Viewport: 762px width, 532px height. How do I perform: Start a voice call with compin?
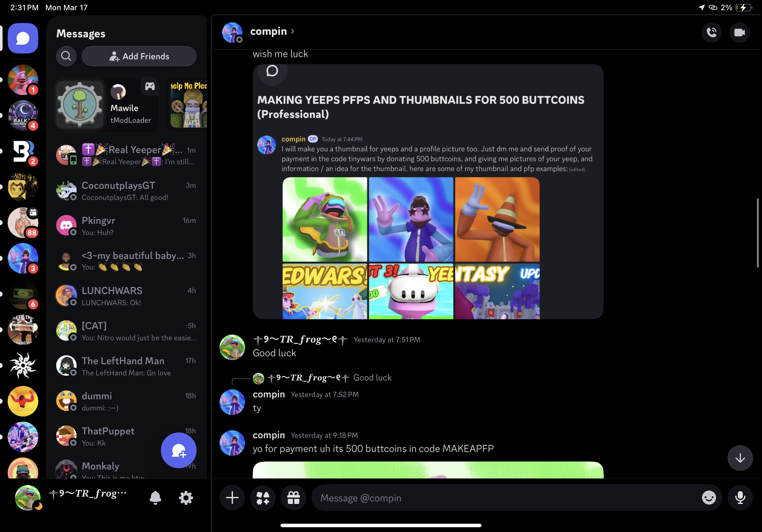coord(711,33)
